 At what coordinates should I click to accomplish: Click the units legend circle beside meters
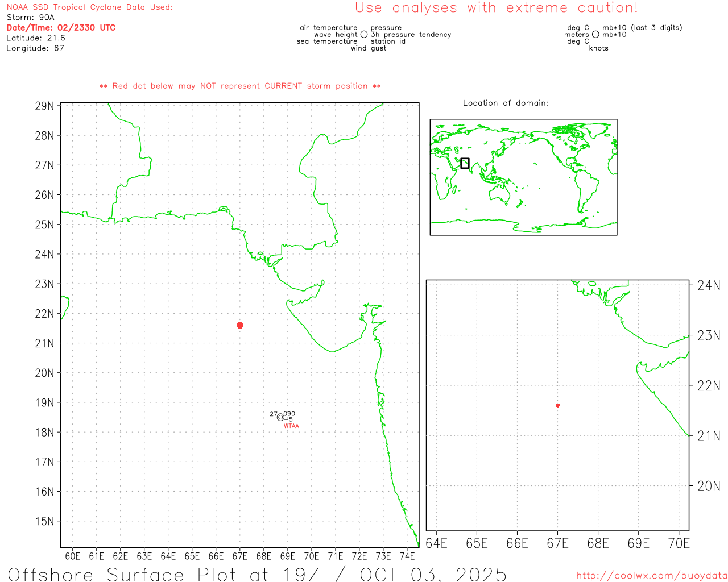pos(595,35)
